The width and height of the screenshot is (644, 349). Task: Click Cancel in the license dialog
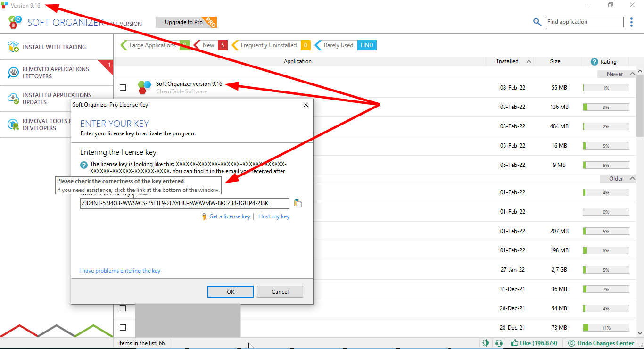pyautogui.click(x=280, y=291)
